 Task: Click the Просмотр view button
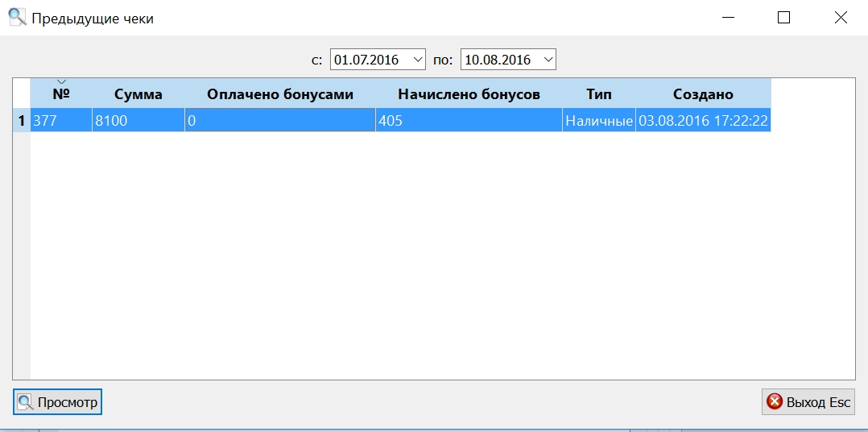pos(58,402)
